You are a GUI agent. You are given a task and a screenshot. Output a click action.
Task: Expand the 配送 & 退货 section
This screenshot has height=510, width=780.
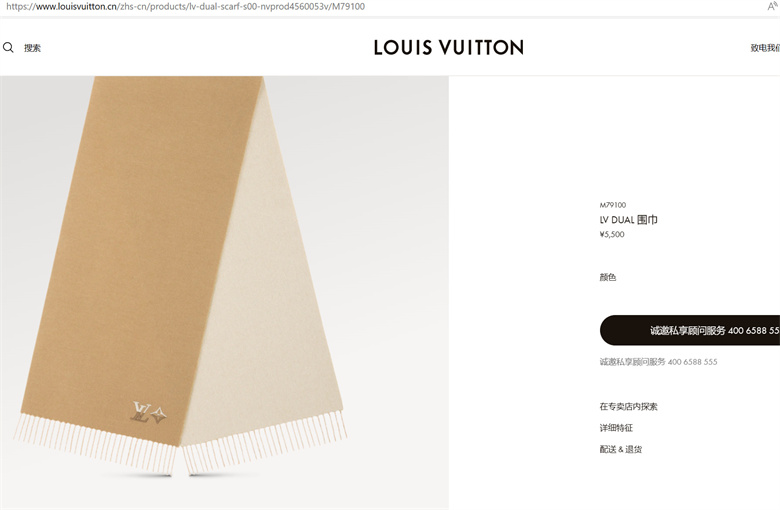[620, 449]
